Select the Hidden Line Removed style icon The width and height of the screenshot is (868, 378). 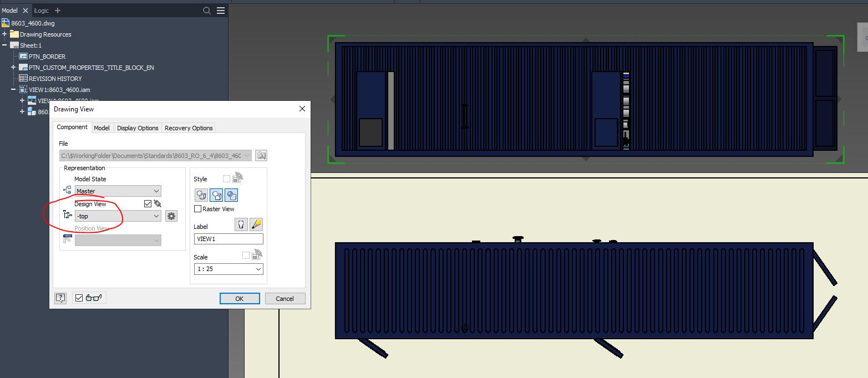(x=216, y=195)
